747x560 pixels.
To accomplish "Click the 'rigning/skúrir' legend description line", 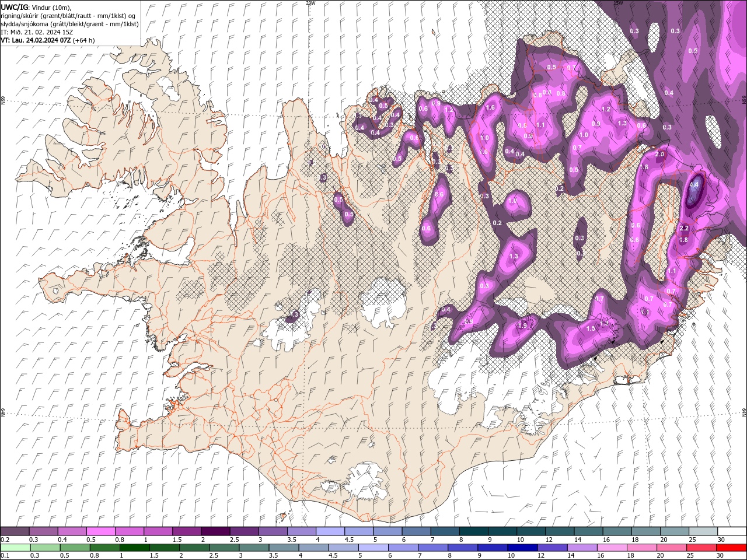I will tap(69, 15).
